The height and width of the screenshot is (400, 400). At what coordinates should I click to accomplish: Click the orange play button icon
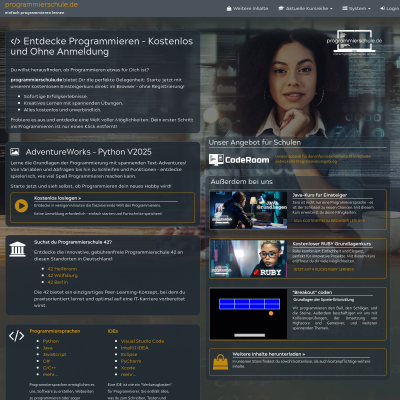tap(21, 206)
